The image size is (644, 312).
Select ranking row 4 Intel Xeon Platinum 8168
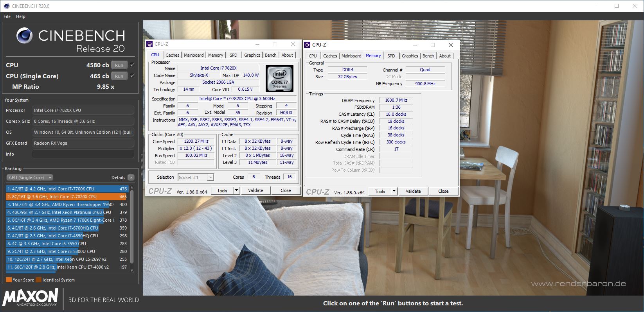(x=67, y=212)
